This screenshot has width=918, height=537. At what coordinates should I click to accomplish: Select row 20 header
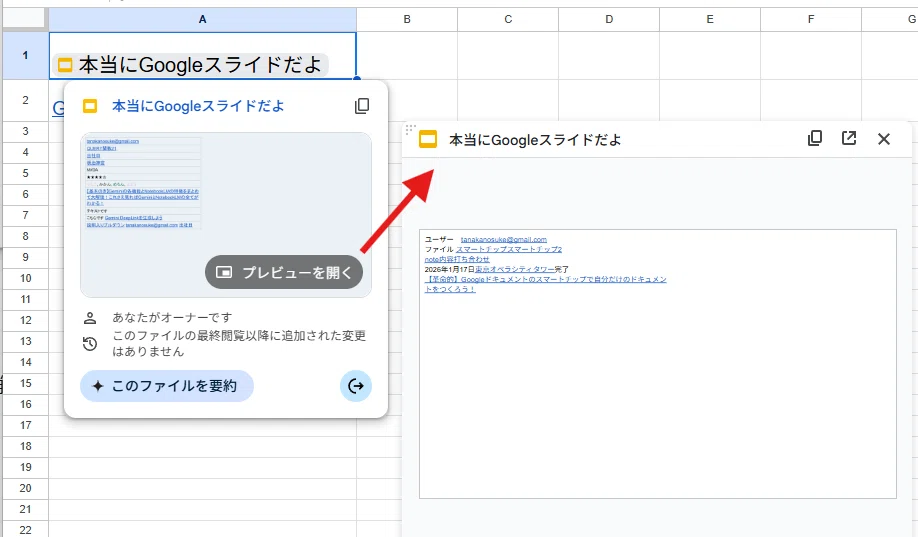pyautogui.click(x=25, y=488)
